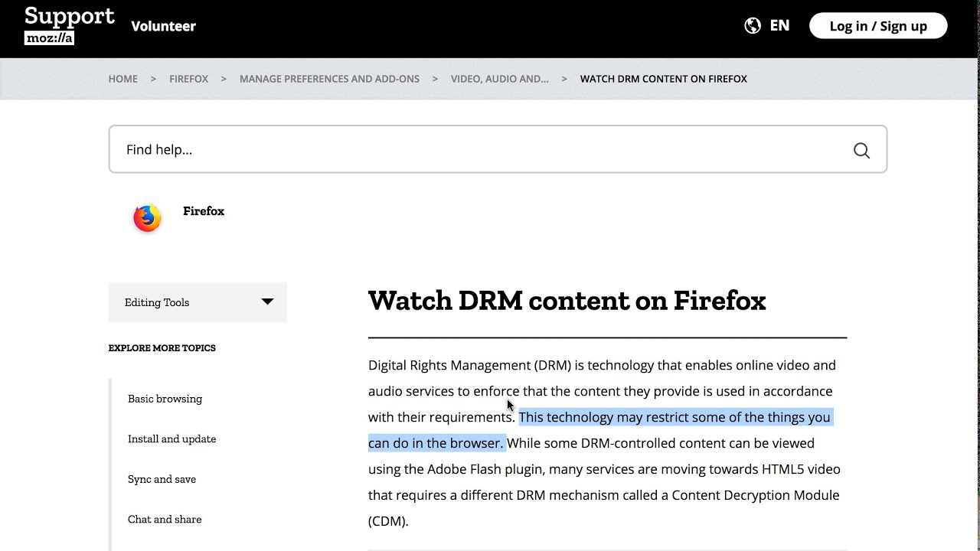980x551 pixels.
Task: Open the Mozilla Support logo homepage
Action: (x=70, y=26)
